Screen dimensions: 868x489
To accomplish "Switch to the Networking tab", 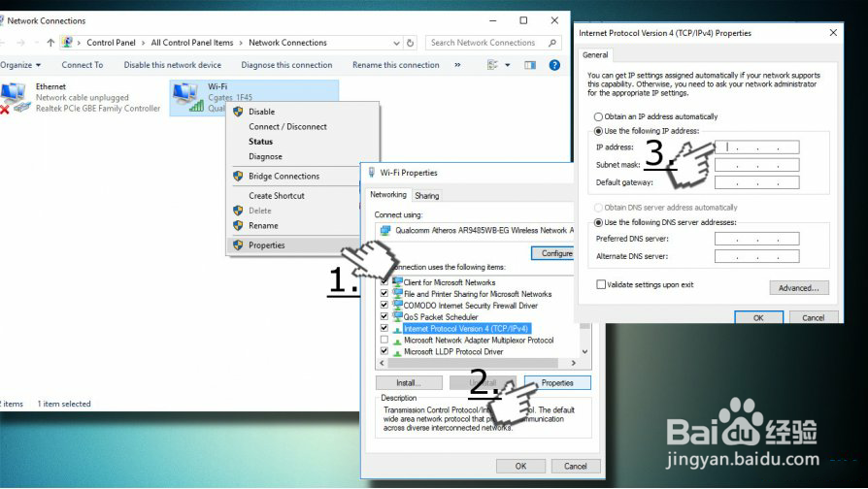I will (x=388, y=195).
